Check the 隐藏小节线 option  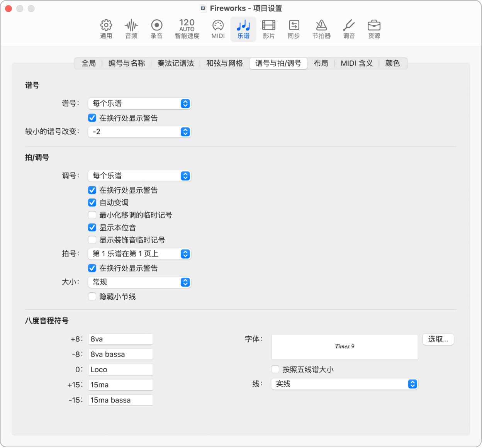coord(92,296)
